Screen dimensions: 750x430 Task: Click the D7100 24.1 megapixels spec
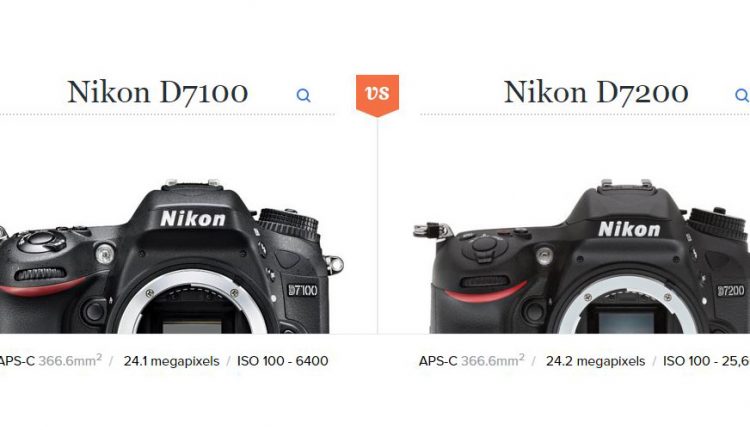point(171,361)
